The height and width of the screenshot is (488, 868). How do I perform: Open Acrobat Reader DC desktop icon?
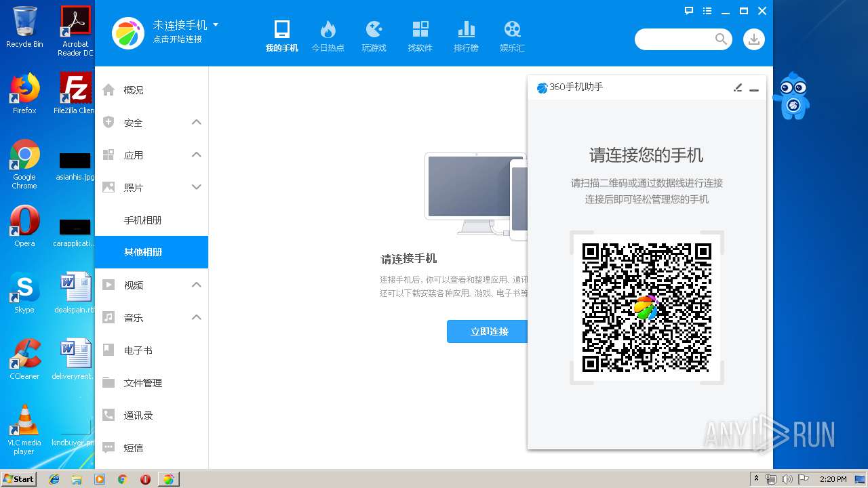point(75,31)
